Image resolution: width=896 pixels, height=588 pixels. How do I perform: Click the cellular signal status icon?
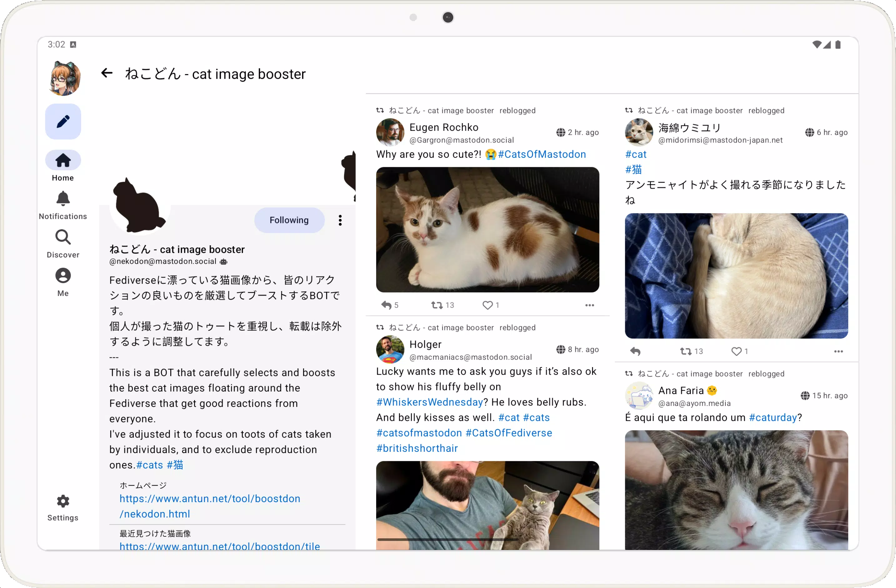coord(827,44)
